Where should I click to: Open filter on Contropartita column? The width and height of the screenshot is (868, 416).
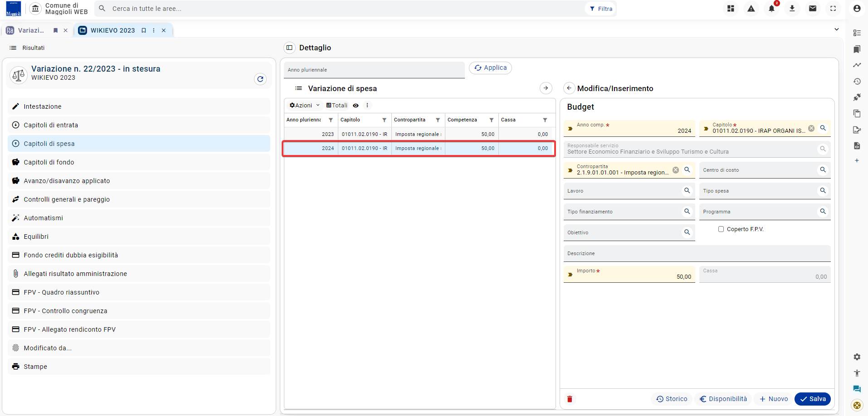[x=438, y=120]
